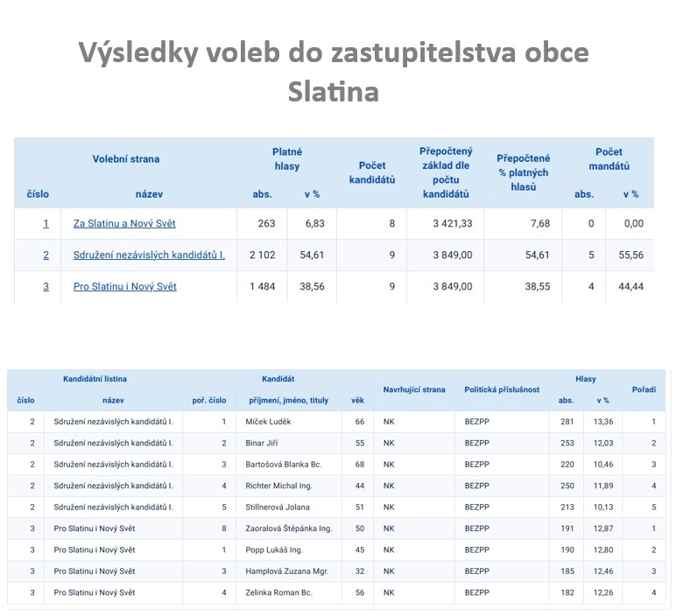Select candidate Zelinka Roman Bc.
The height and width of the screenshot is (616, 676).
(x=278, y=592)
